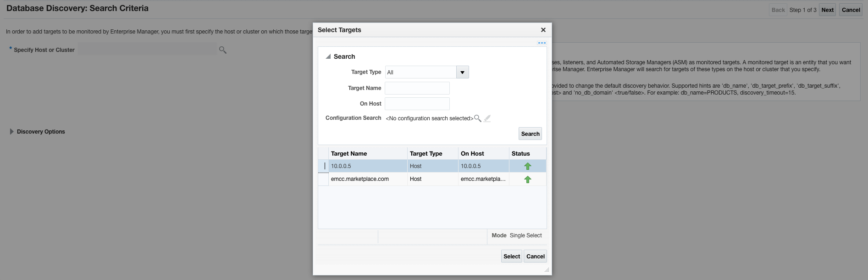
Task: Click the Target Name column header
Action: tap(349, 154)
